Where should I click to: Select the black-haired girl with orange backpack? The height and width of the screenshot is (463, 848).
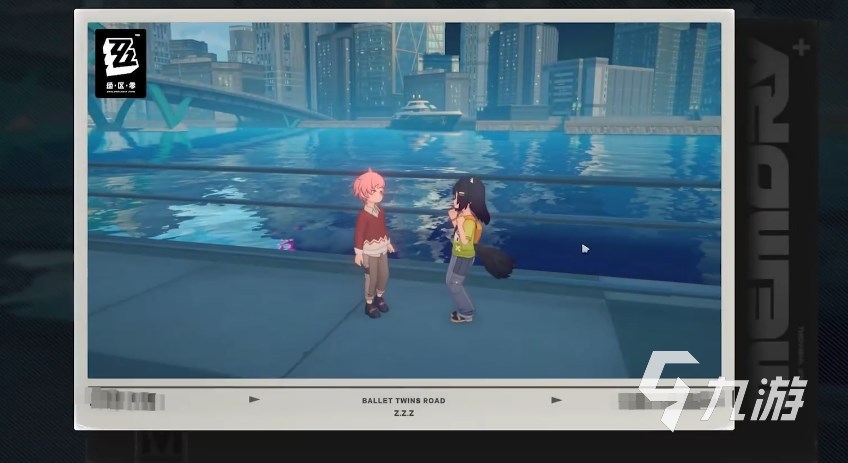(471, 249)
